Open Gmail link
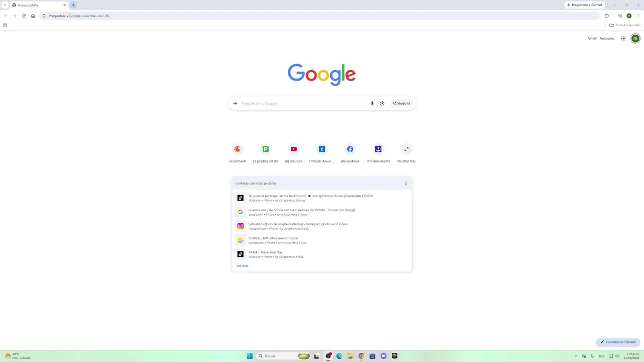This screenshot has height=362, width=644. (592, 38)
